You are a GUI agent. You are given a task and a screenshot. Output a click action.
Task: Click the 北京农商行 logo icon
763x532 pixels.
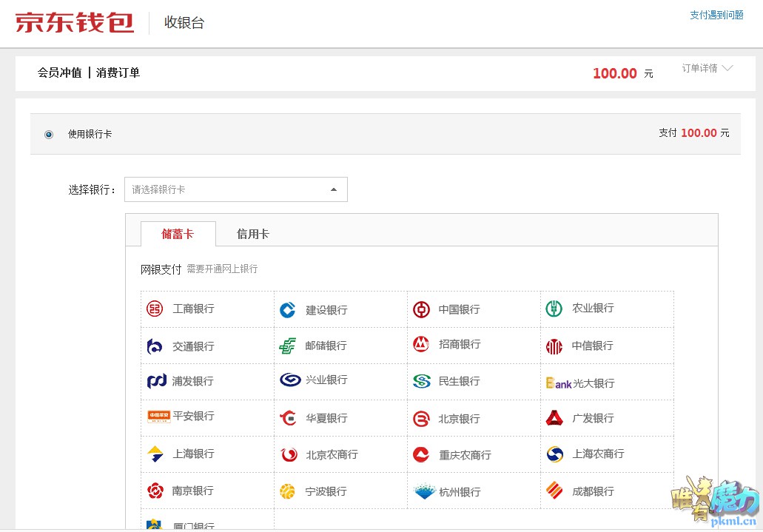point(289,454)
